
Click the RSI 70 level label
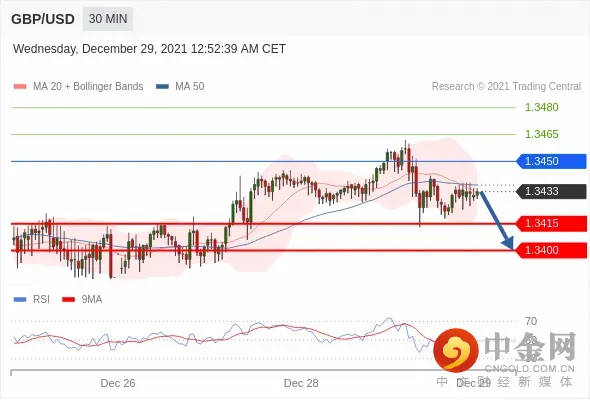pos(531,321)
